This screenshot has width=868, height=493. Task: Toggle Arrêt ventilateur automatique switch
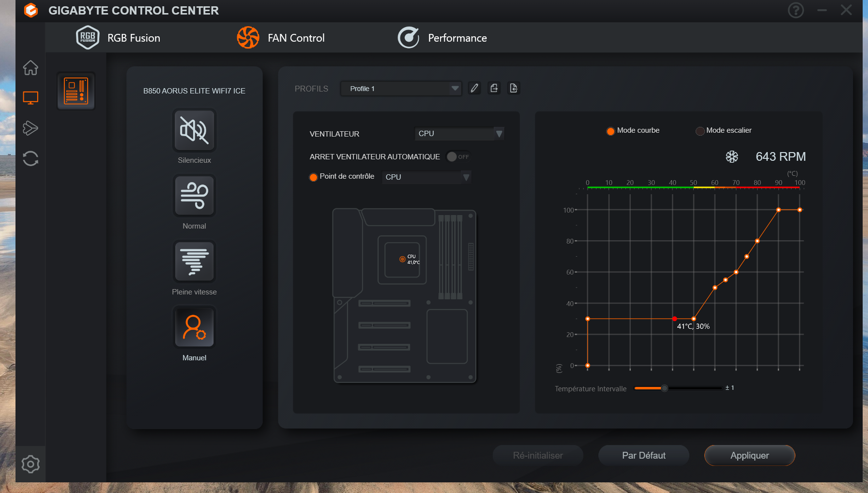[457, 157]
